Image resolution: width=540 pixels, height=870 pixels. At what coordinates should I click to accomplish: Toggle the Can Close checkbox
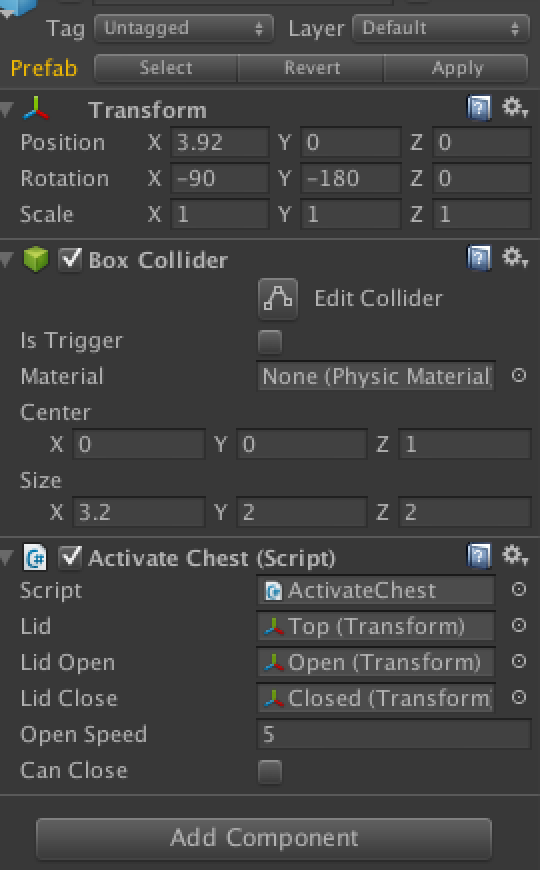click(270, 771)
